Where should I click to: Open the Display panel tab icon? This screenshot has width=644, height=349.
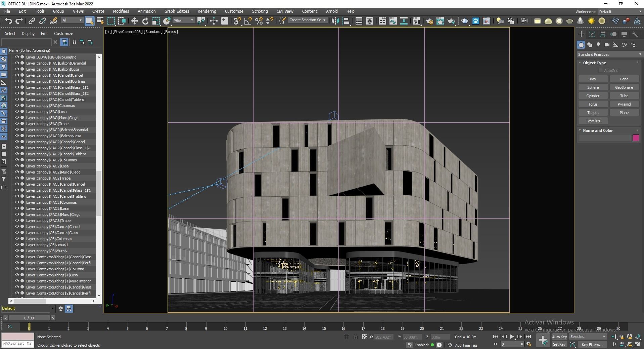tap(624, 34)
